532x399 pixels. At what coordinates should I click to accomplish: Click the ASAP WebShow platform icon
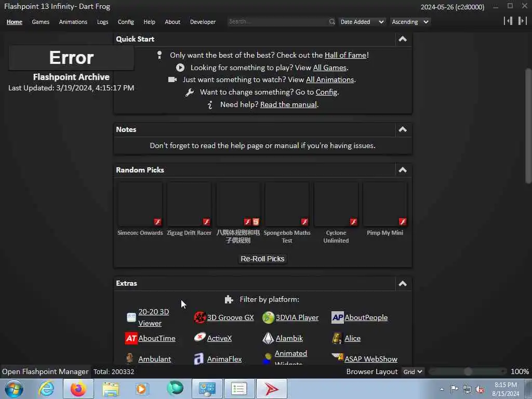click(x=338, y=356)
